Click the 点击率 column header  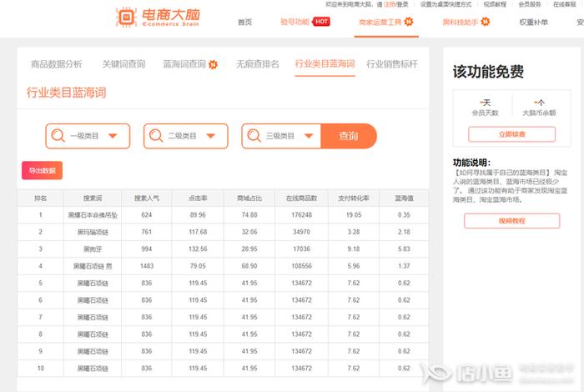(x=198, y=198)
